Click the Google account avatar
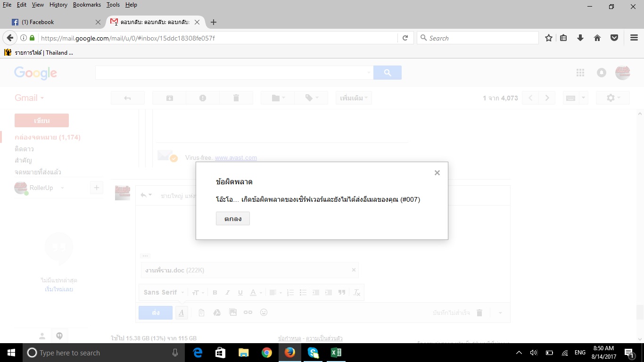 coord(623,73)
